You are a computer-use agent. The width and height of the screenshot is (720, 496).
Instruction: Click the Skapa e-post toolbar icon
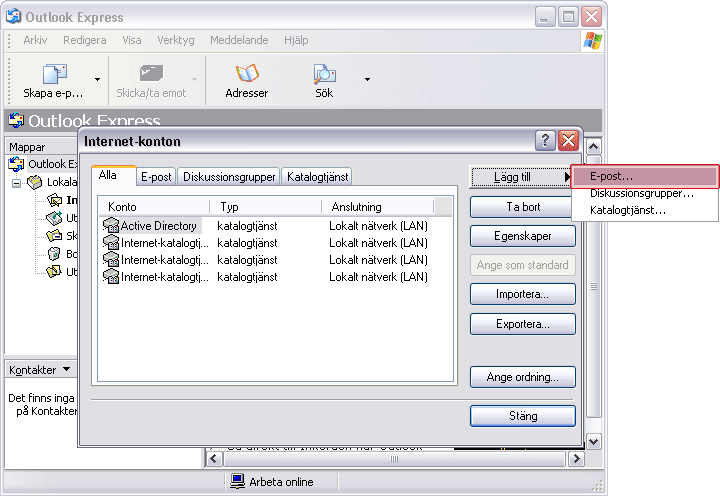[x=54, y=74]
